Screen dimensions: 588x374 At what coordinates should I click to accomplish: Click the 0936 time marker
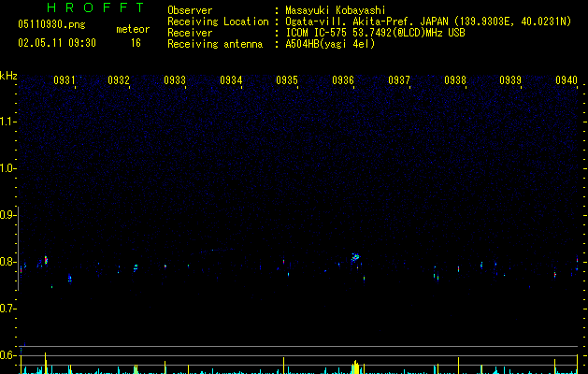pyautogui.click(x=343, y=80)
